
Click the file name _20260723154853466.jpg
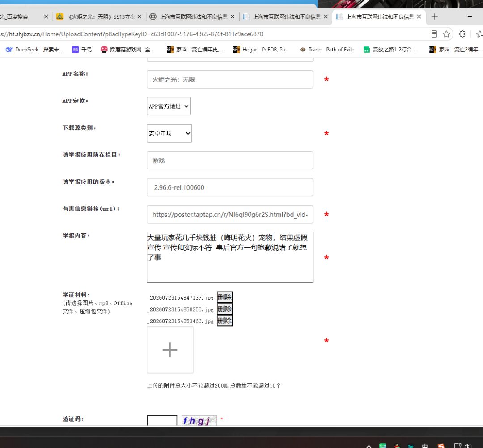pos(180,321)
